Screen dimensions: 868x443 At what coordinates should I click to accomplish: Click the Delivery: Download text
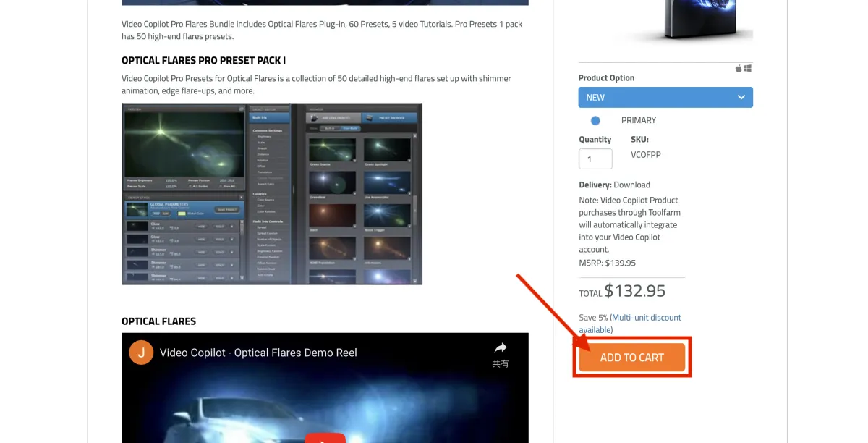615,185
